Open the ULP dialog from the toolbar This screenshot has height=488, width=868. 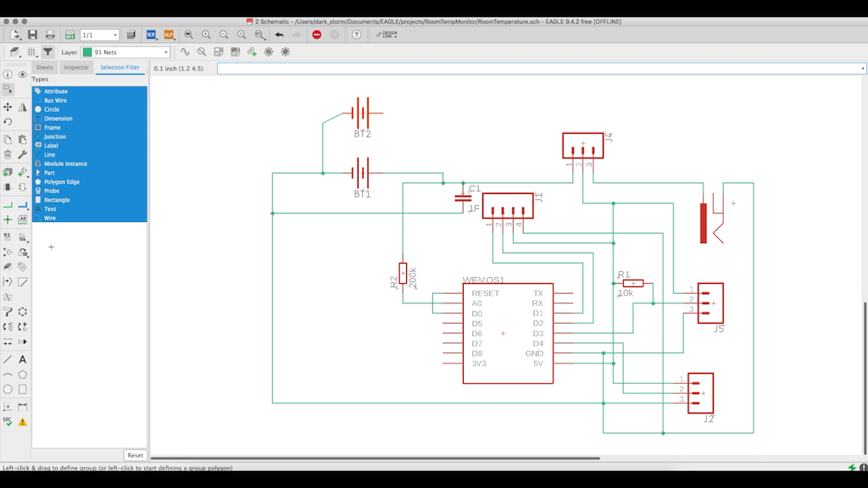[169, 35]
